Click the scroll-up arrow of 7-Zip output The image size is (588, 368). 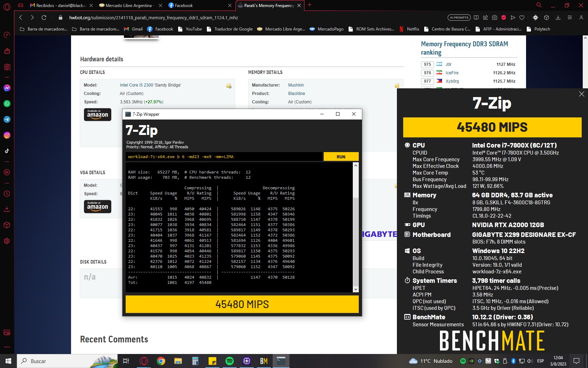[x=356, y=165]
